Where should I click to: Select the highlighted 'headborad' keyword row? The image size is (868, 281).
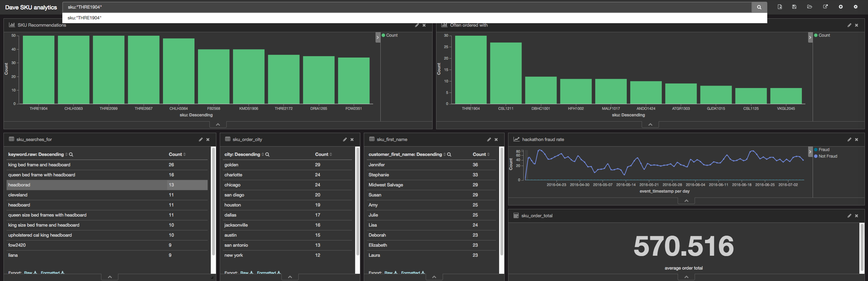click(107, 185)
